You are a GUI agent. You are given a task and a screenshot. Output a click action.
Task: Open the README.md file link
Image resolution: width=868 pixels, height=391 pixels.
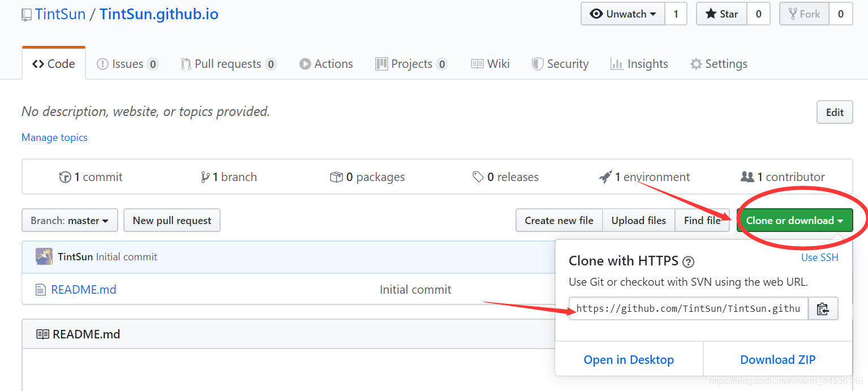coord(84,290)
